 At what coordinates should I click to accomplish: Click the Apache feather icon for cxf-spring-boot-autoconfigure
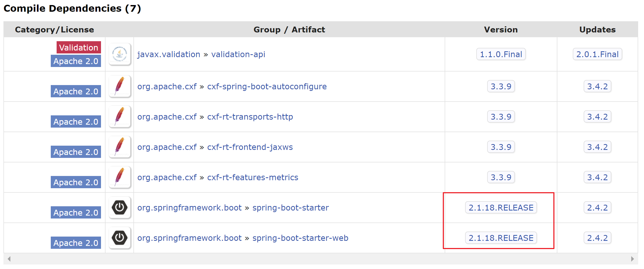[x=120, y=86]
